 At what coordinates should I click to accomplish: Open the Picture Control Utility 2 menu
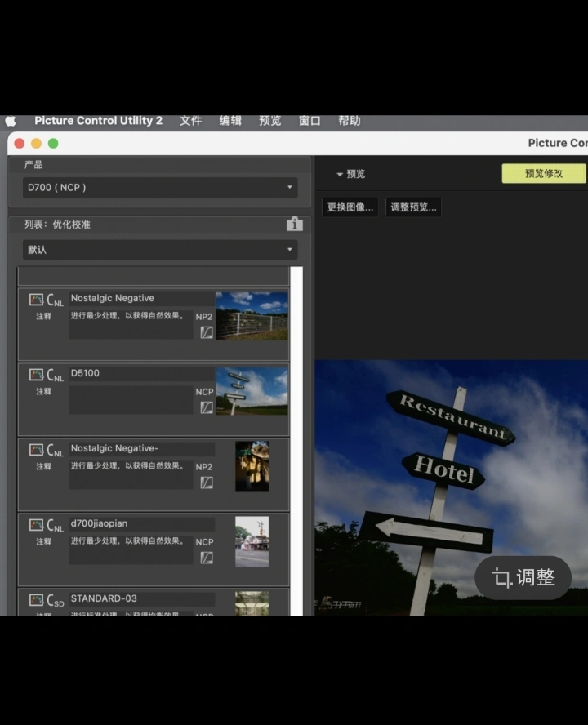coord(98,121)
